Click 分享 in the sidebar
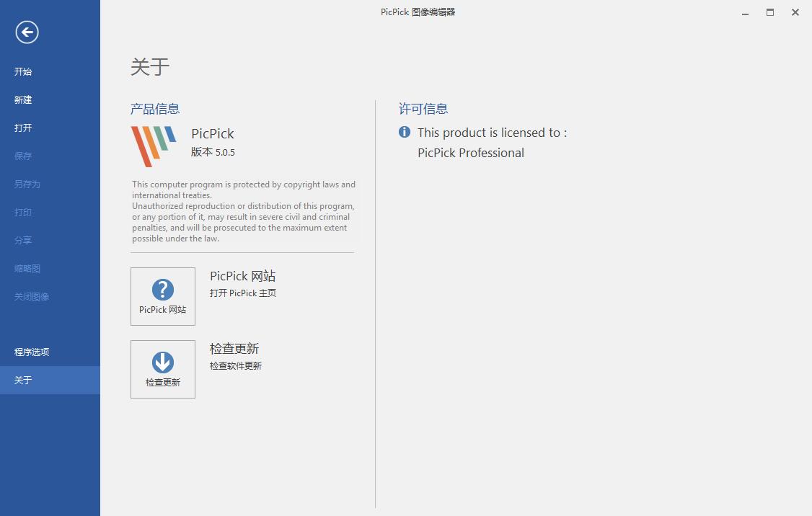Image resolution: width=812 pixels, height=516 pixels. [50, 240]
